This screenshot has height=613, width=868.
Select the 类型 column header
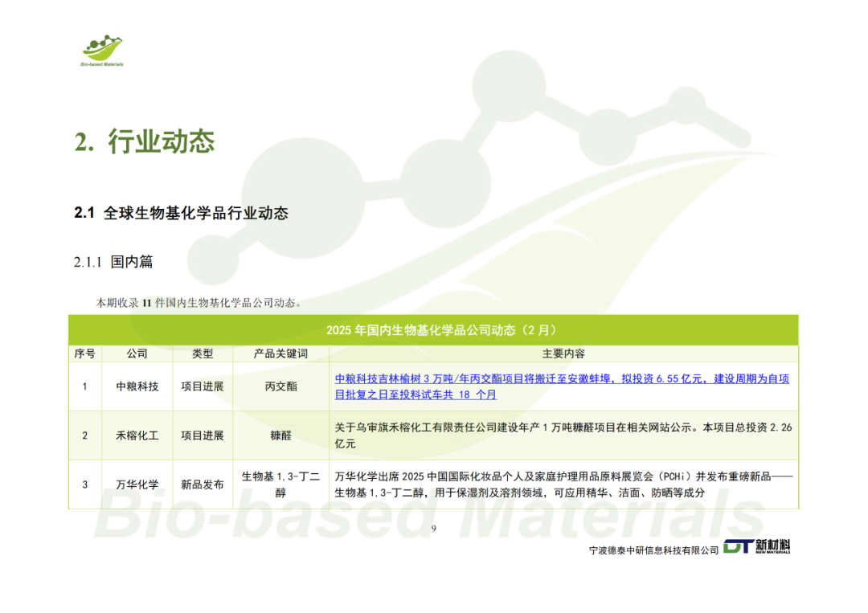point(203,353)
